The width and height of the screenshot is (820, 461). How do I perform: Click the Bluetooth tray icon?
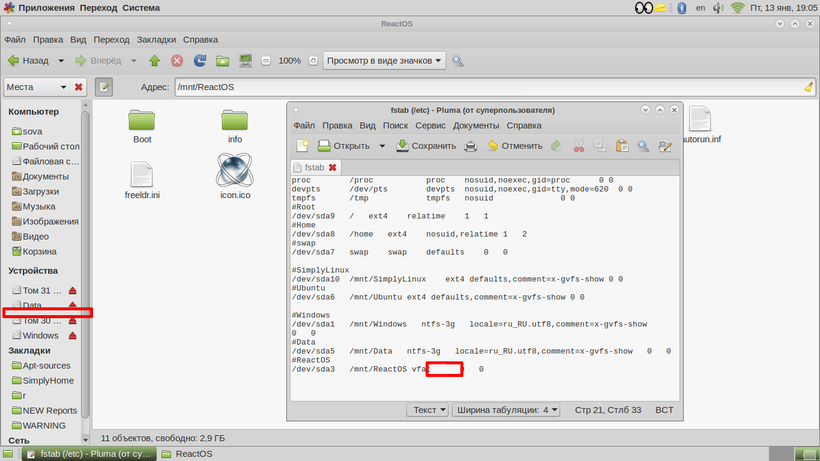point(681,8)
